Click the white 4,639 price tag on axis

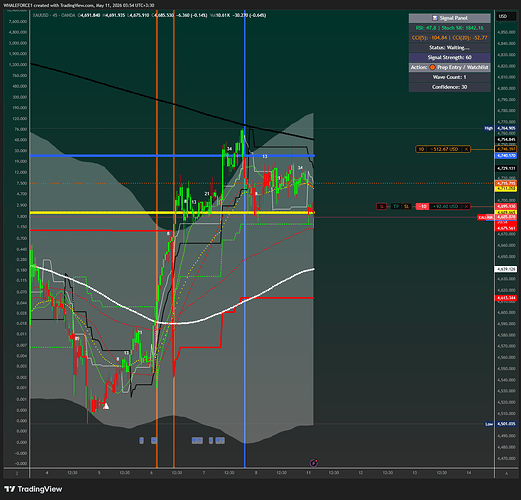pyautogui.click(x=506, y=269)
